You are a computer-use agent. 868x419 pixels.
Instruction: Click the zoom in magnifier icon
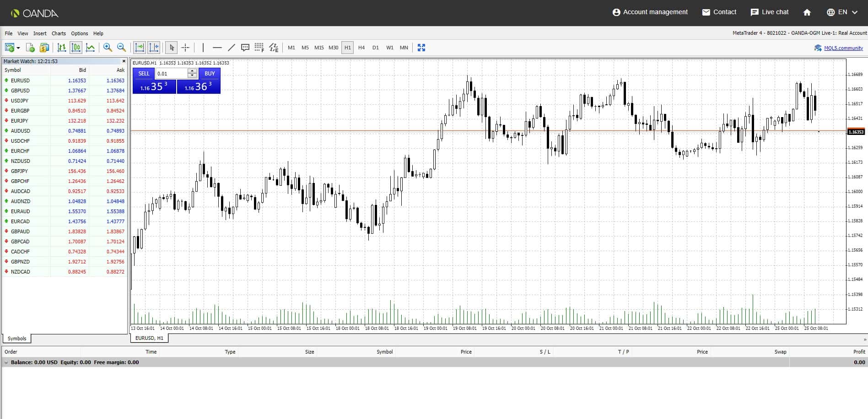(108, 48)
